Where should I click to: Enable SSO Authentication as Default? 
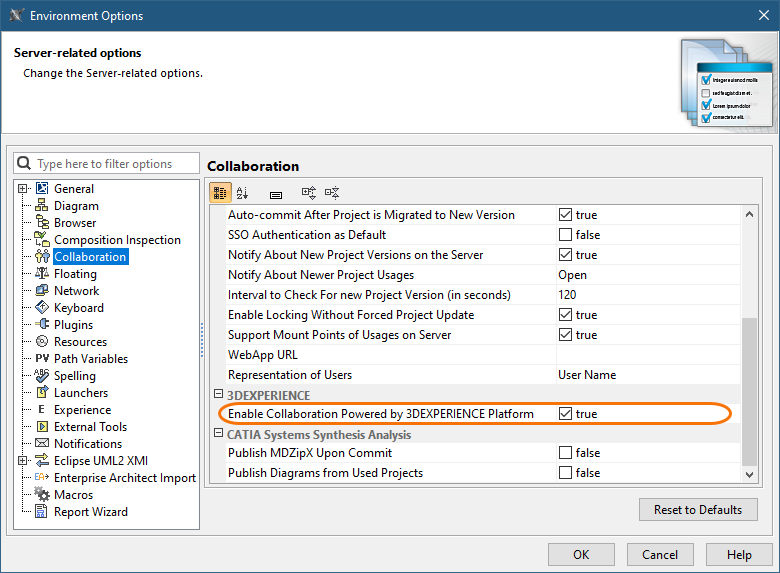coord(566,235)
